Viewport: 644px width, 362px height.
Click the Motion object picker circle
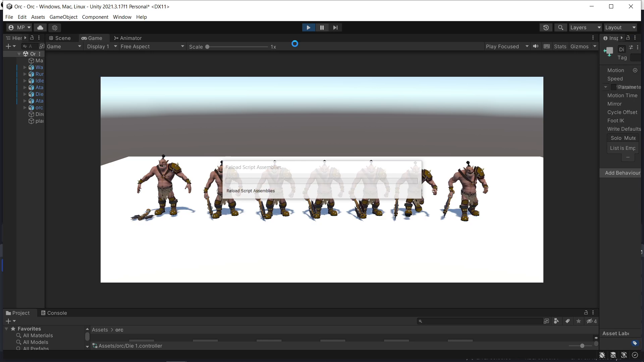point(635,70)
